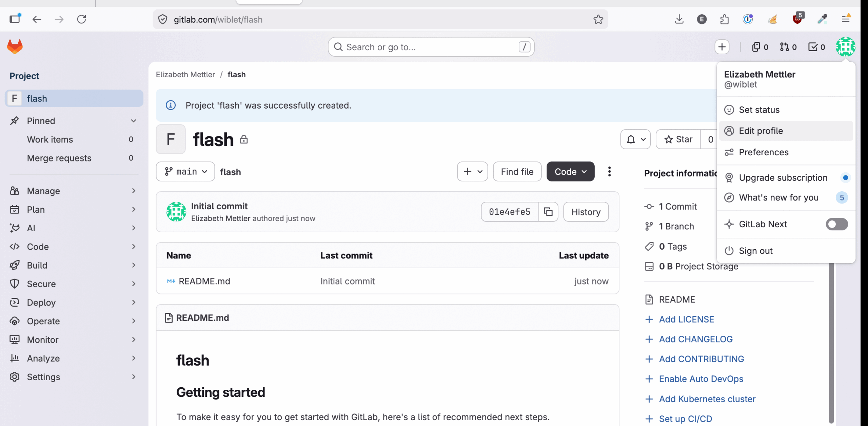Open the browser hamburger menu
This screenshot has height=426, width=868.
(846, 19)
